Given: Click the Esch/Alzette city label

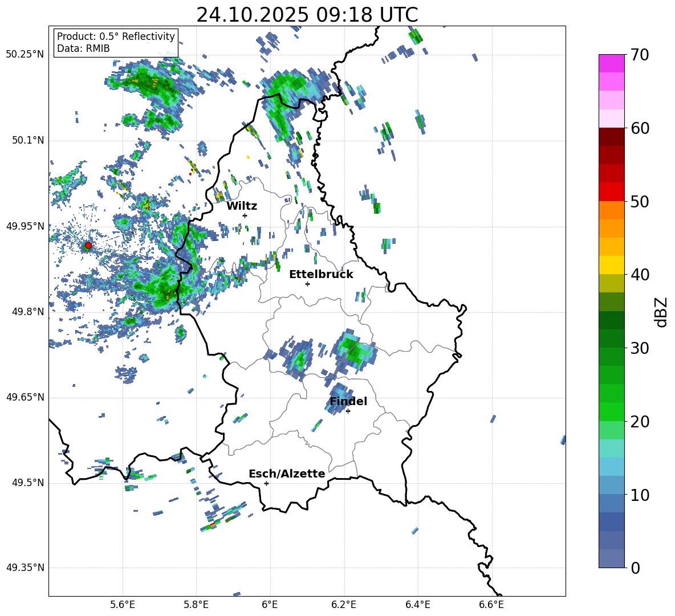Looking at the screenshot, I should pyautogui.click(x=287, y=474).
